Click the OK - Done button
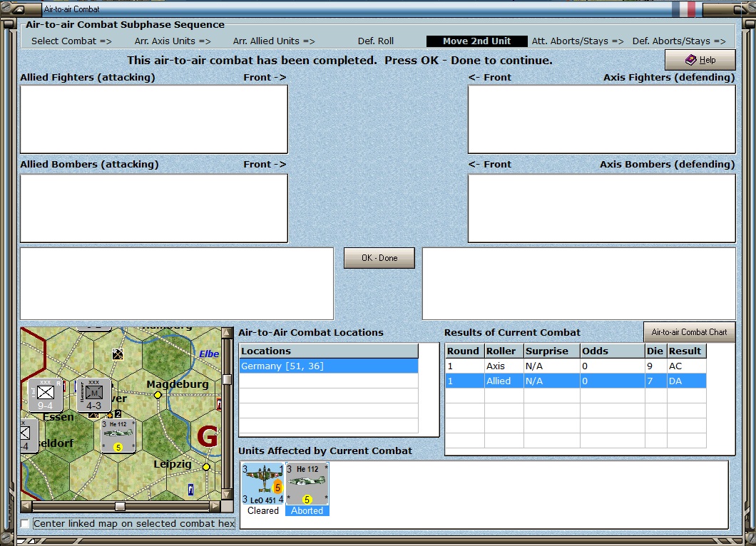756x546 pixels. [379, 258]
